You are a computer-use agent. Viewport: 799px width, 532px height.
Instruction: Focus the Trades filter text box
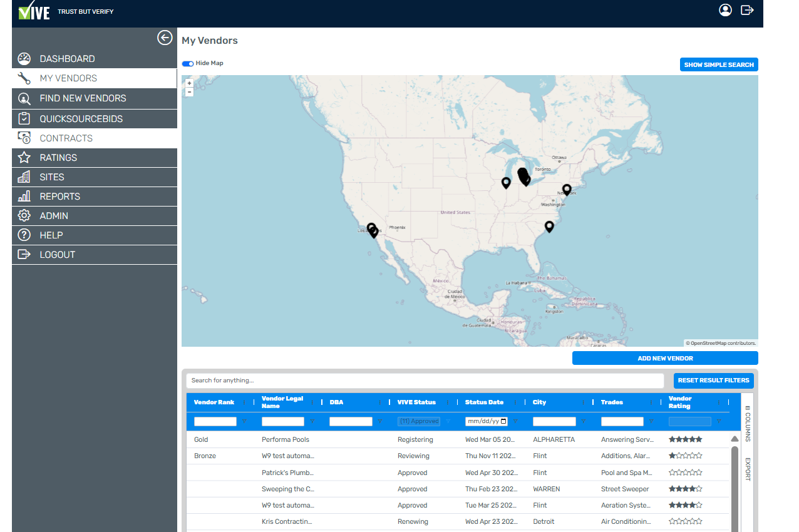click(x=622, y=421)
